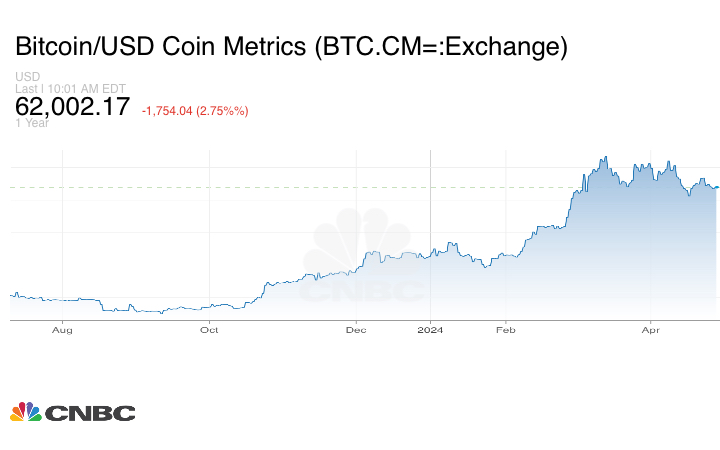This screenshot has height=450, width=720.
Task: Click the Aug label on the time axis
Action: pos(62,329)
